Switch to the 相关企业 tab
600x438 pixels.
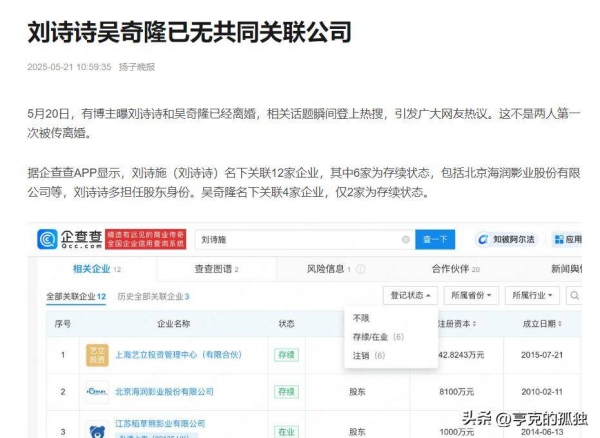pyautogui.click(x=97, y=269)
